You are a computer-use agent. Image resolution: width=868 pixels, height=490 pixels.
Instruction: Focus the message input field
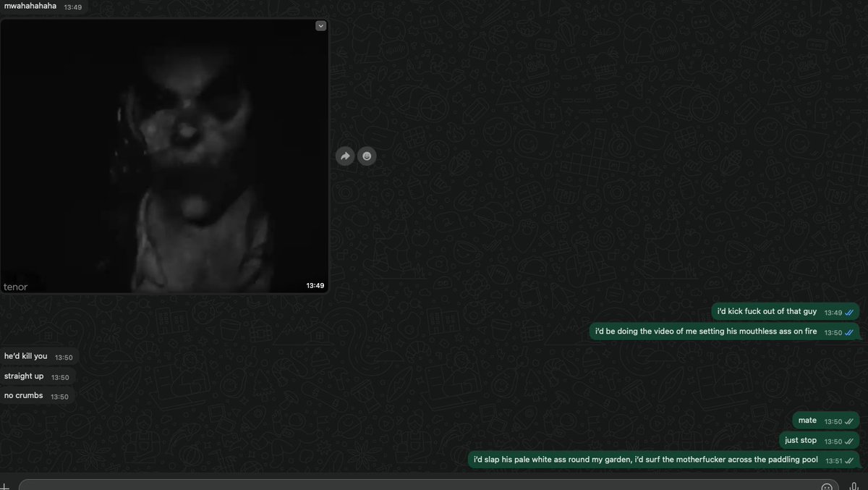[x=427, y=485]
